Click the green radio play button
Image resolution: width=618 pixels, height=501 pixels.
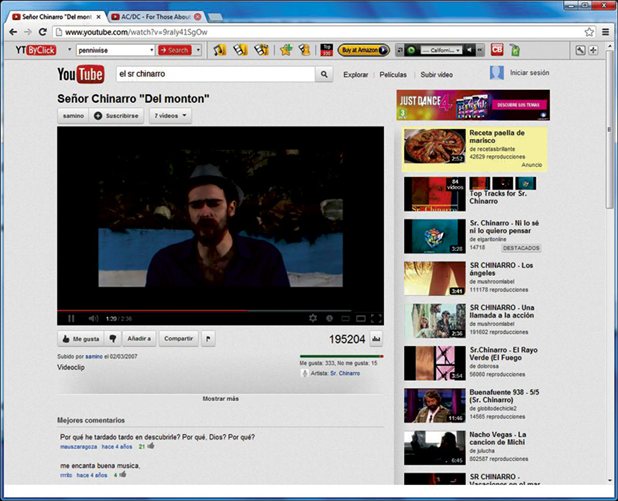click(x=411, y=50)
